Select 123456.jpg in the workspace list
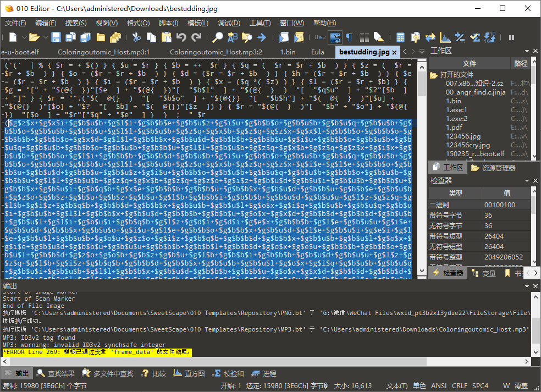Viewport: 541px width, 392px height. (464, 136)
